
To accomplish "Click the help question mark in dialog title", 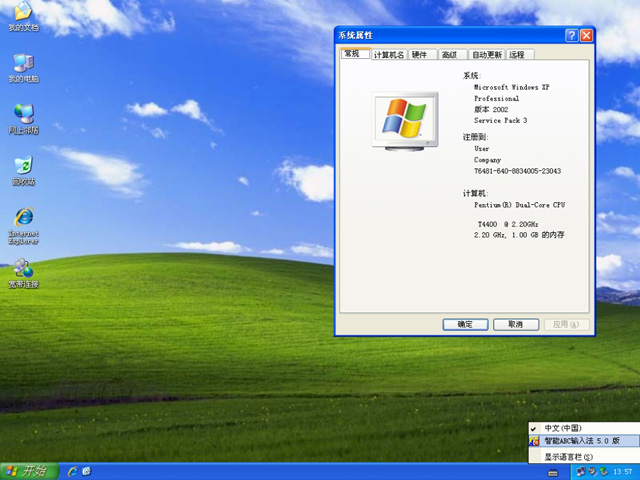I will [571, 35].
